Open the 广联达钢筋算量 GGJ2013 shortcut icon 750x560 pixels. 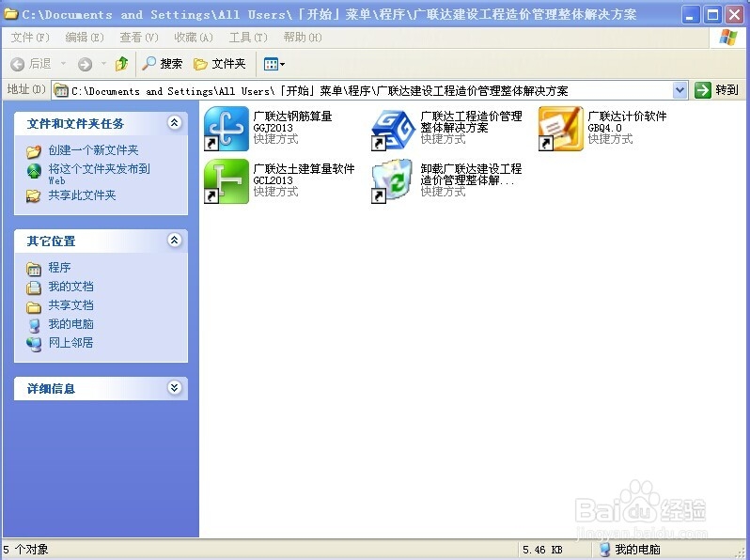coord(227,129)
